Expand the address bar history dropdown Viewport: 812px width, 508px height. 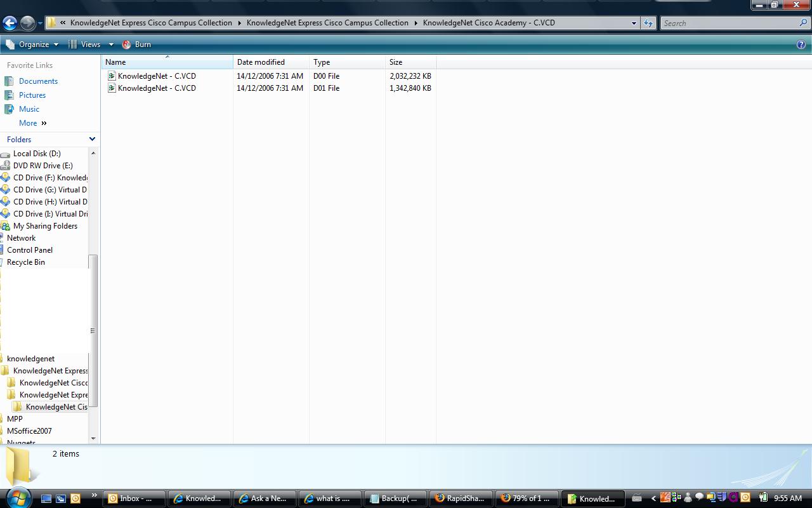click(633, 23)
